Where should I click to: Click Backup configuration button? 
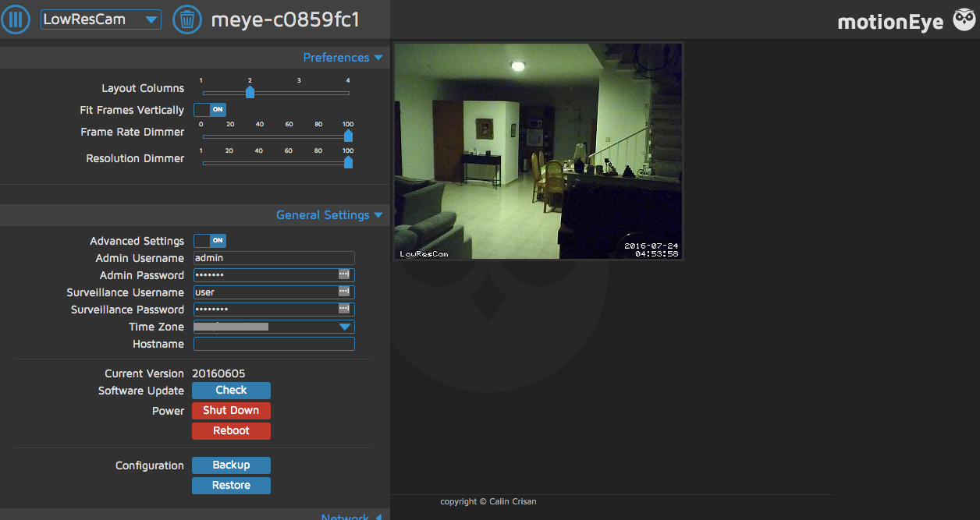231,465
